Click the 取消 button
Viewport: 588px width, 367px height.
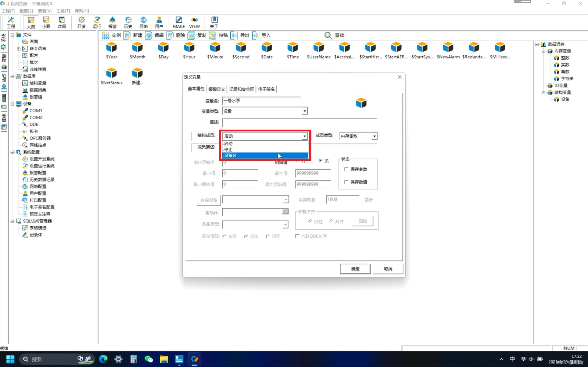point(388,269)
